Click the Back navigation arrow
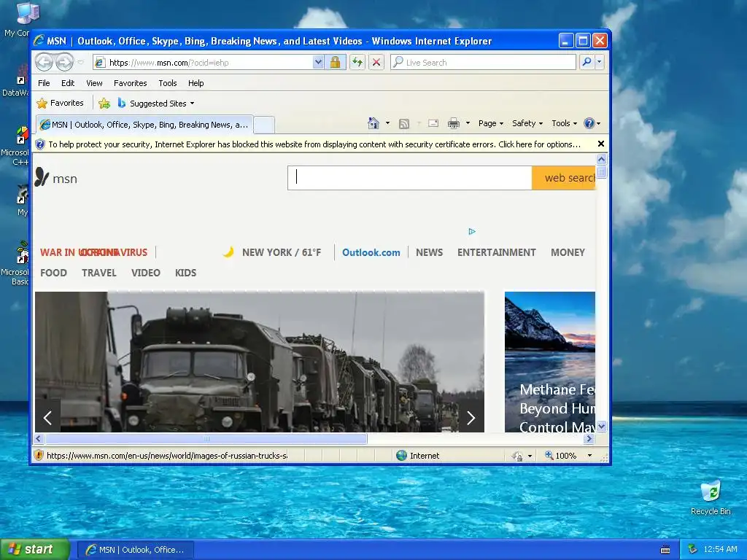The image size is (747, 560). (44, 62)
